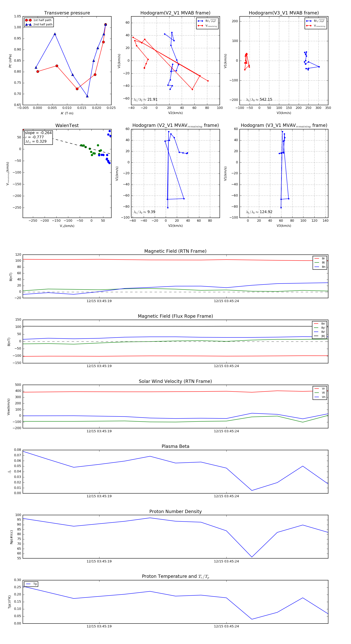The height and width of the screenshot is (644, 351).
Task: Click the 'Vn' legend entry
Action: point(320,397)
